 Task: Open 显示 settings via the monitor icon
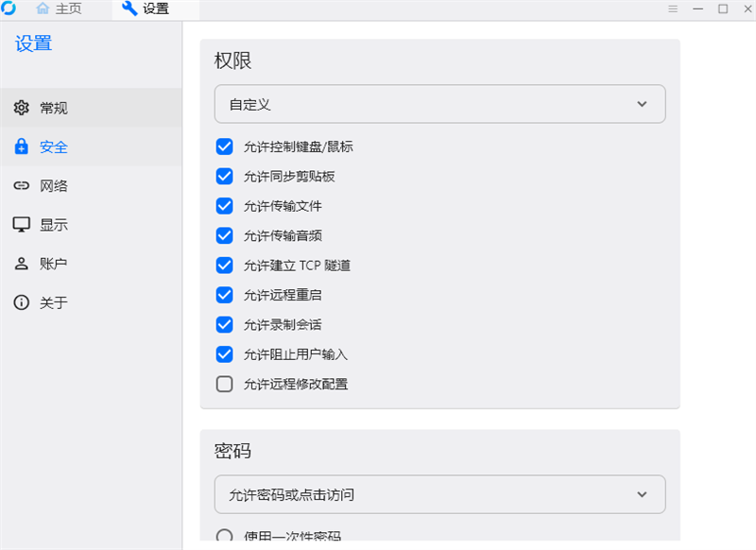click(21, 224)
